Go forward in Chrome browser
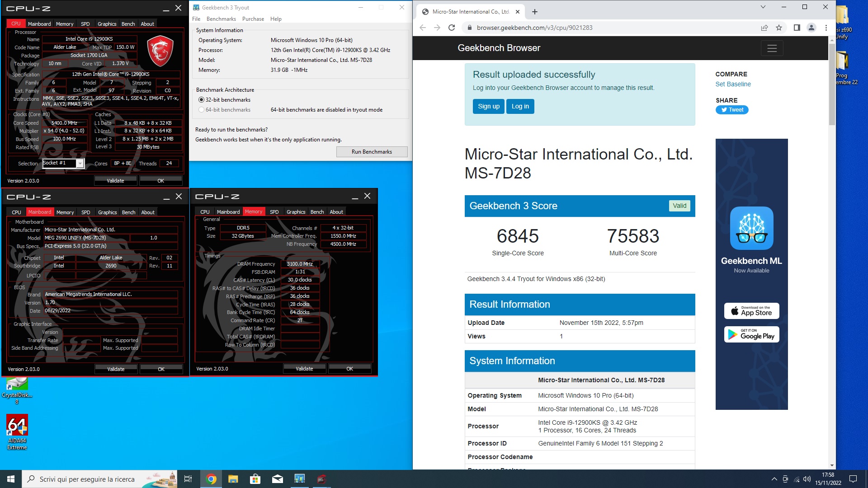The height and width of the screenshot is (488, 868). 437,28
